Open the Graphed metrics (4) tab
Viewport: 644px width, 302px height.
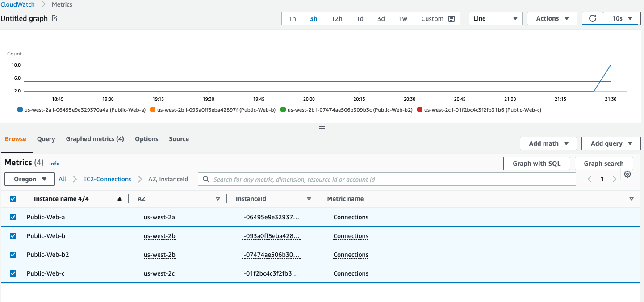95,139
